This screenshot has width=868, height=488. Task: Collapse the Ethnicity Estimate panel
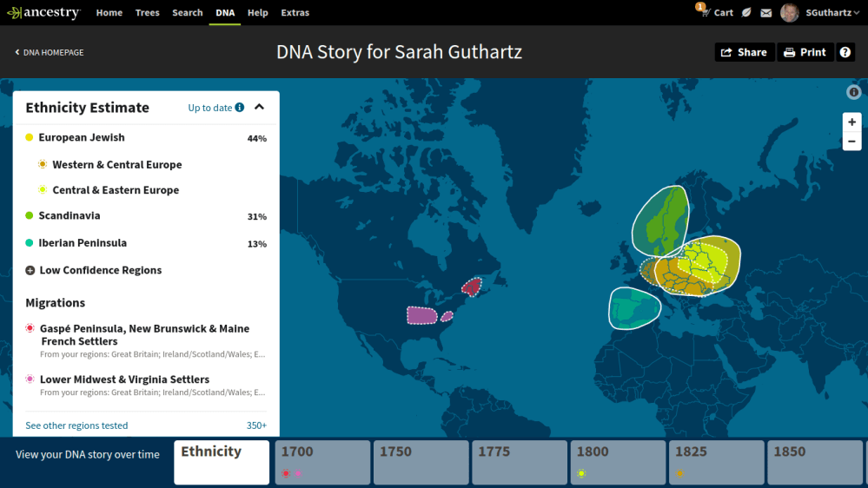[x=259, y=108]
